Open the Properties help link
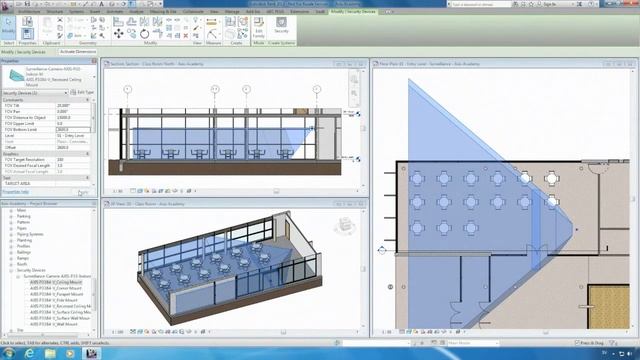 pyautogui.click(x=16, y=192)
